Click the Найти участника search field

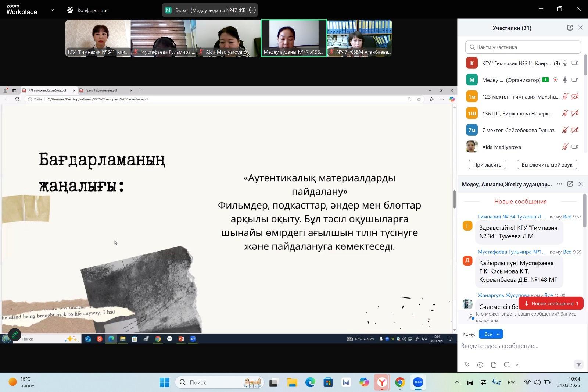pyautogui.click(x=523, y=47)
